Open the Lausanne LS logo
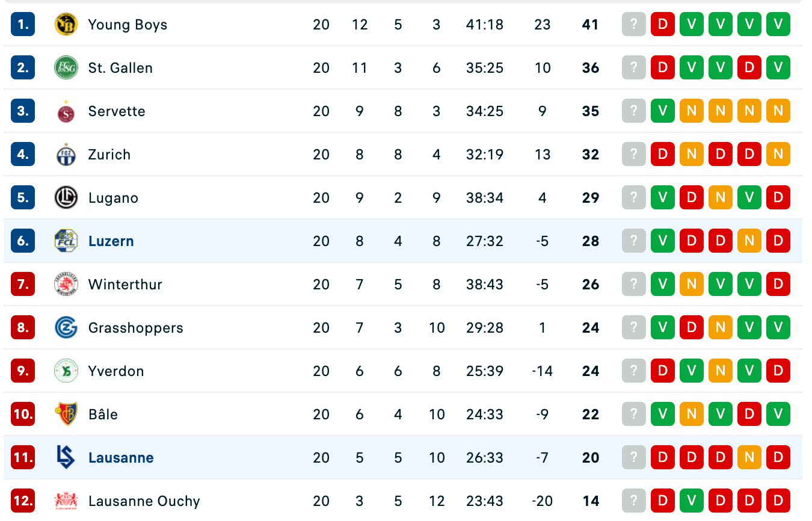Viewport: 812px width, 521px height. tap(66, 458)
